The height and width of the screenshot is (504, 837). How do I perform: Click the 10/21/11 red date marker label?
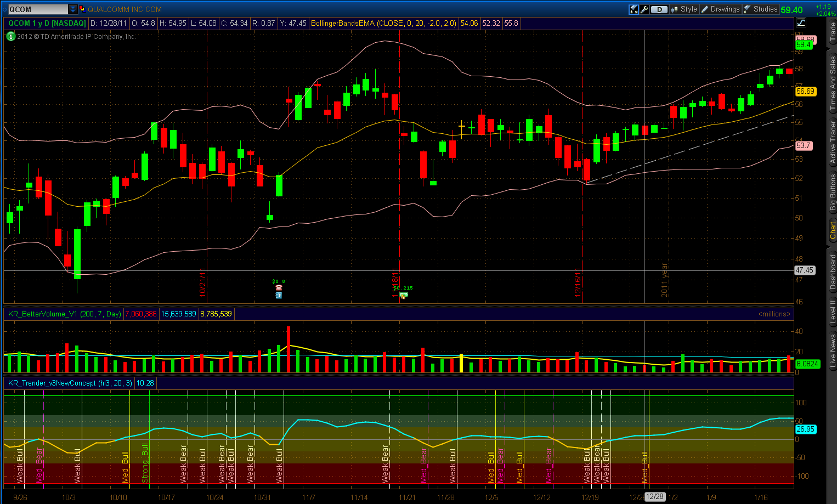[202, 282]
